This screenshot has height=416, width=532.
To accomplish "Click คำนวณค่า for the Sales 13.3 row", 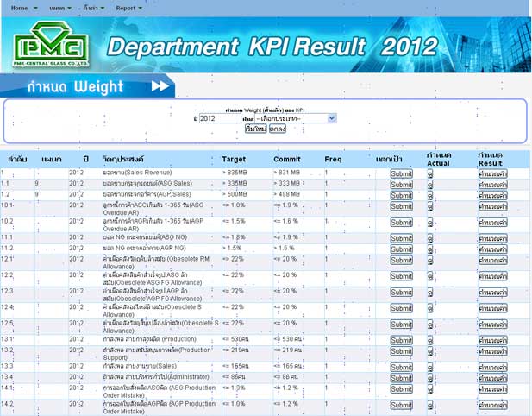I will [493, 367].
